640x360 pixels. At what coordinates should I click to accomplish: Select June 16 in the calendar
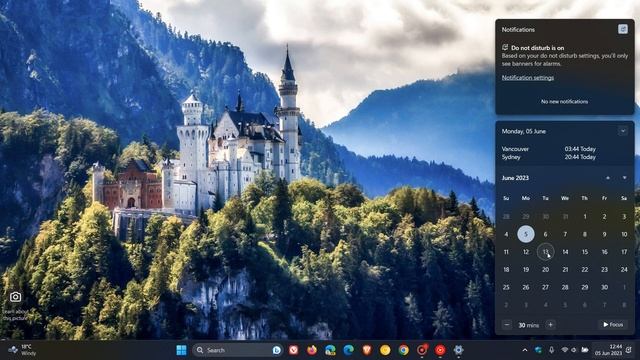604,252
